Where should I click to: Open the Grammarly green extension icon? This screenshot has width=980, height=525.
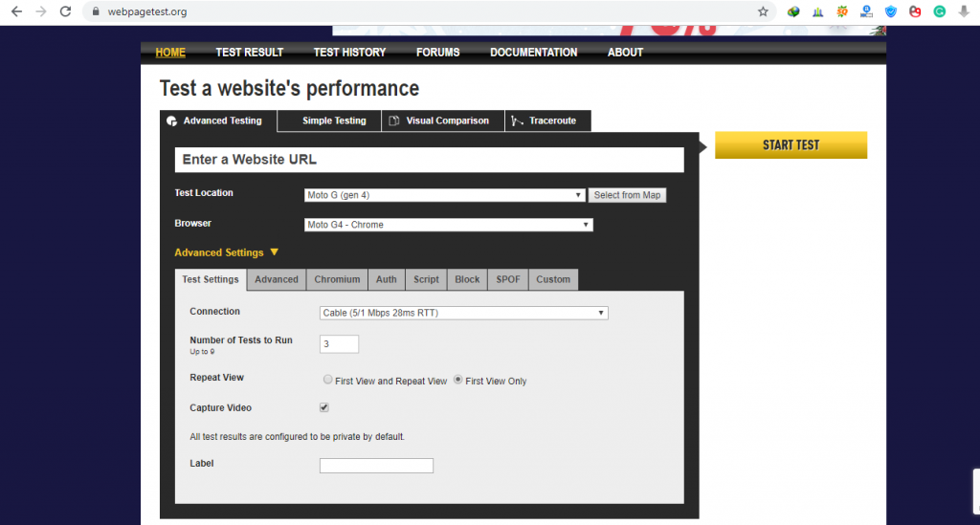940,11
